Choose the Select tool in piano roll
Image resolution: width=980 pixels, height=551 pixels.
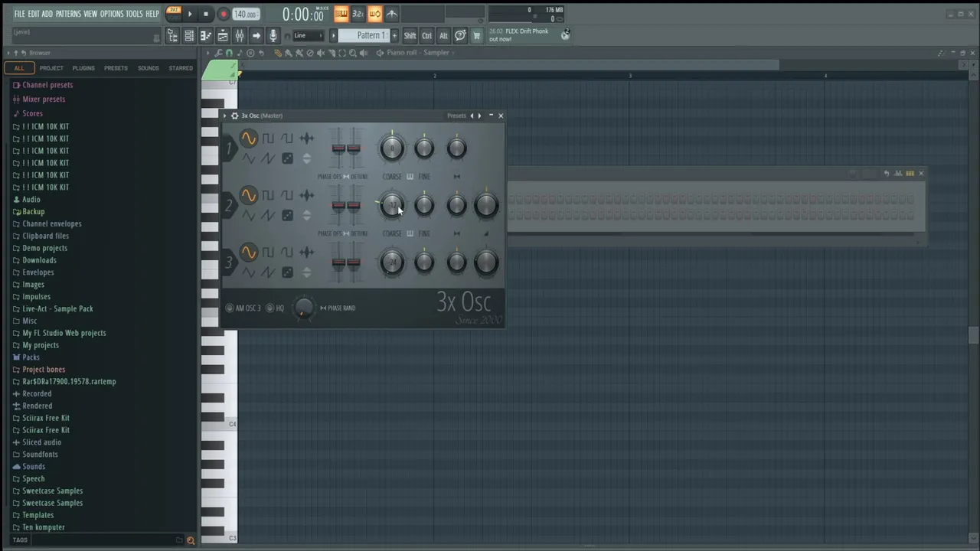click(x=342, y=53)
